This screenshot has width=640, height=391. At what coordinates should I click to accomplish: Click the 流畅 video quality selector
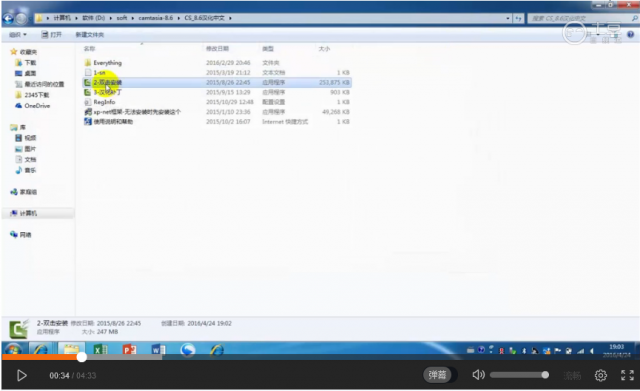tap(572, 375)
